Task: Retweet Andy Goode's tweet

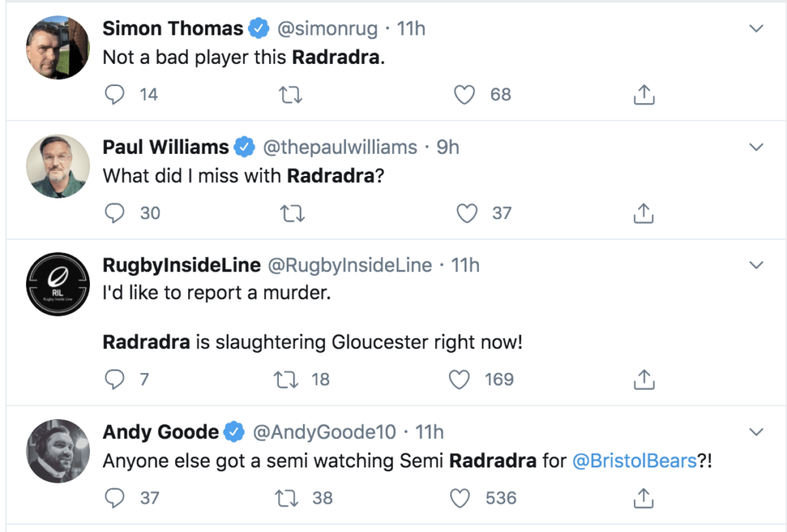Action: click(x=287, y=498)
